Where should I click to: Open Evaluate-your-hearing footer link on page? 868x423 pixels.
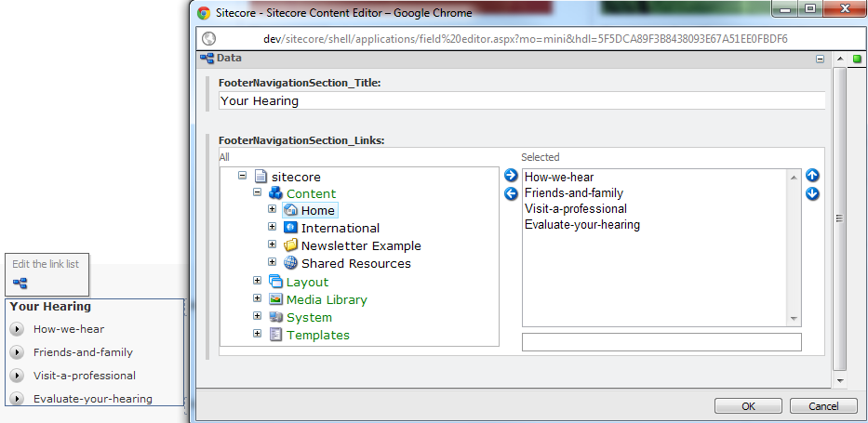[92, 399]
